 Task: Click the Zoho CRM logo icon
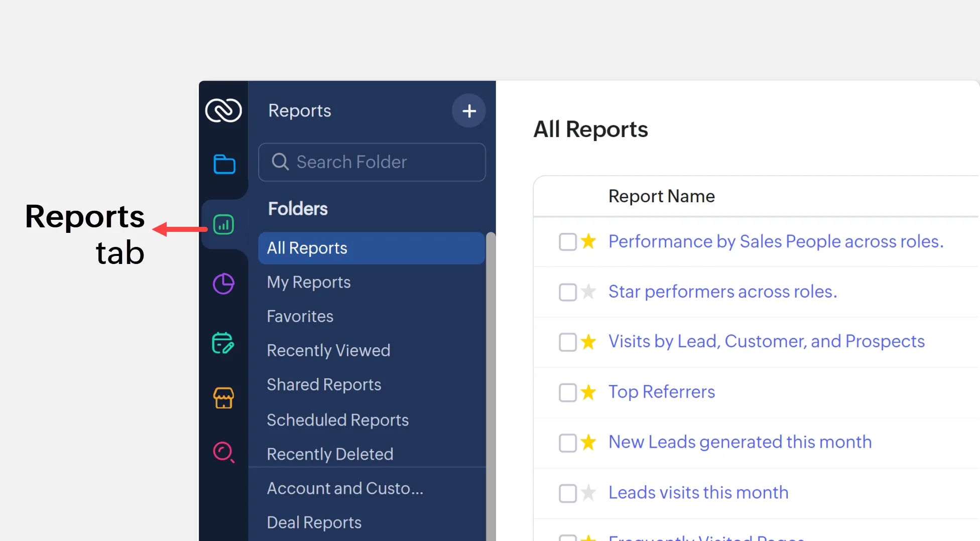click(223, 110)
